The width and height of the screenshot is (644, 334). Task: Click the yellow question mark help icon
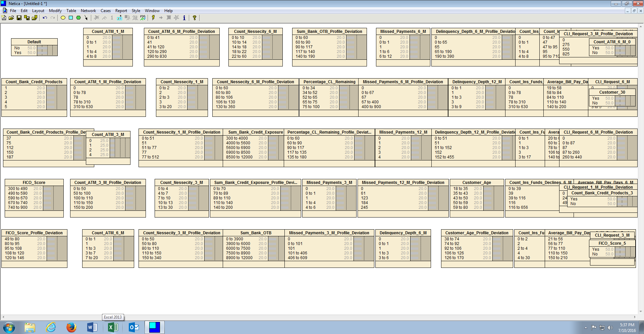click(x=195, y=18)
